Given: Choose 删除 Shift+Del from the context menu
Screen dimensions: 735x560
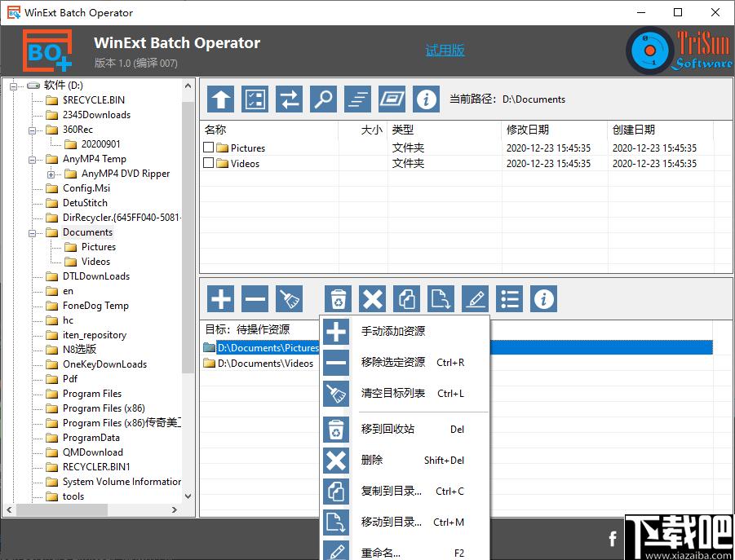Looking at the screenshot, I should [405, 461].
